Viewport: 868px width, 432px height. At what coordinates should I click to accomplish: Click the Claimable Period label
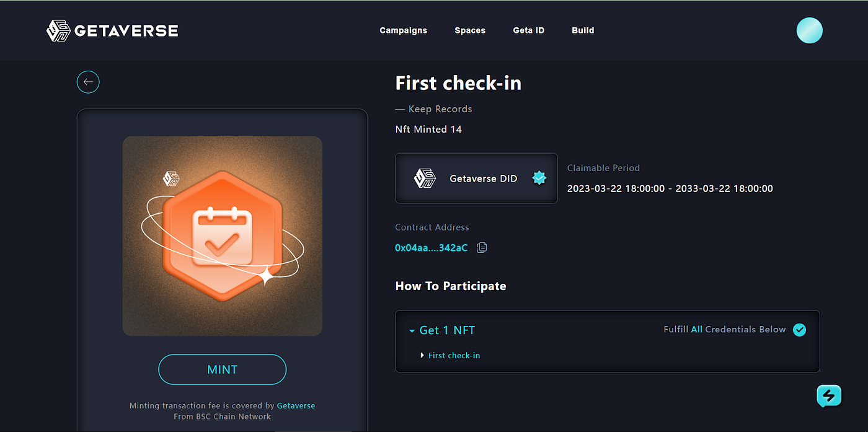point(603,168)
